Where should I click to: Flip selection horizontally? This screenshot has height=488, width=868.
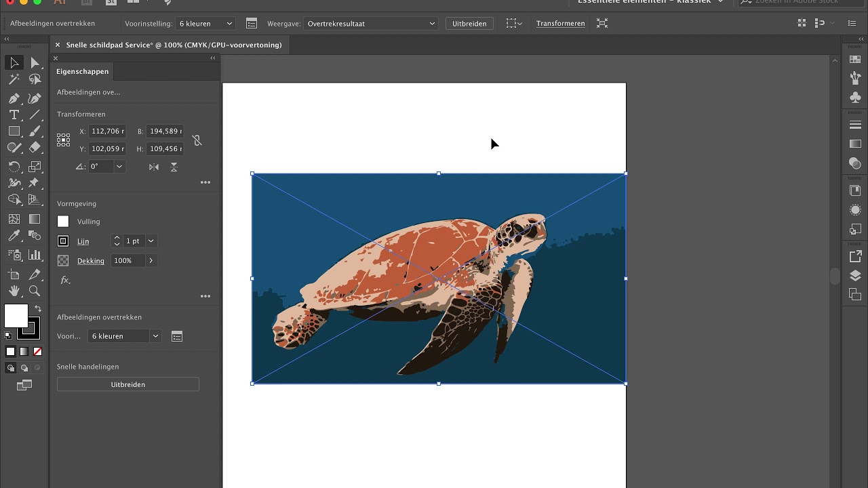point(154,167)
